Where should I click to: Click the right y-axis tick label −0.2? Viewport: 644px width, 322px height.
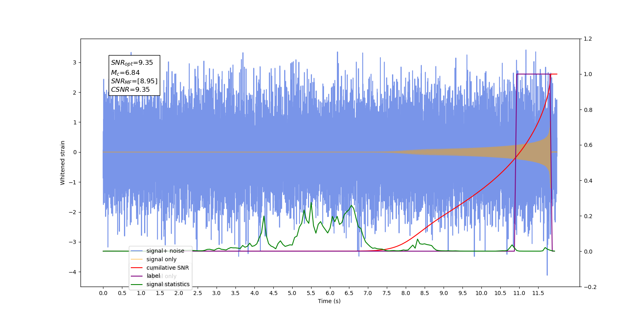point(590,287)
